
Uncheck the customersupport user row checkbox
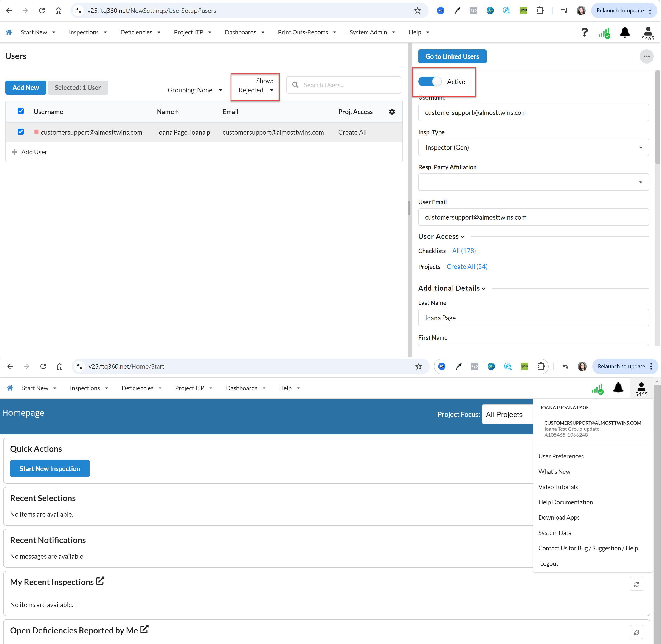(21, 132)
